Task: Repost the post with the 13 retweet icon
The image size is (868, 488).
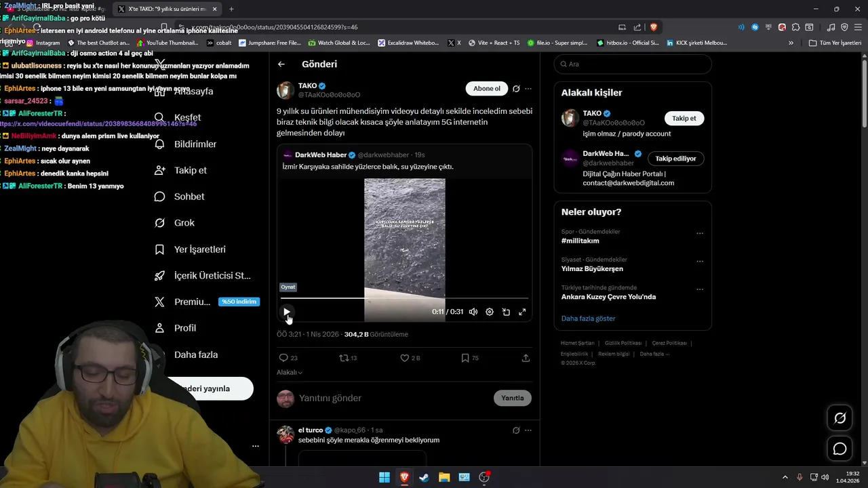Action: point(348,358)
